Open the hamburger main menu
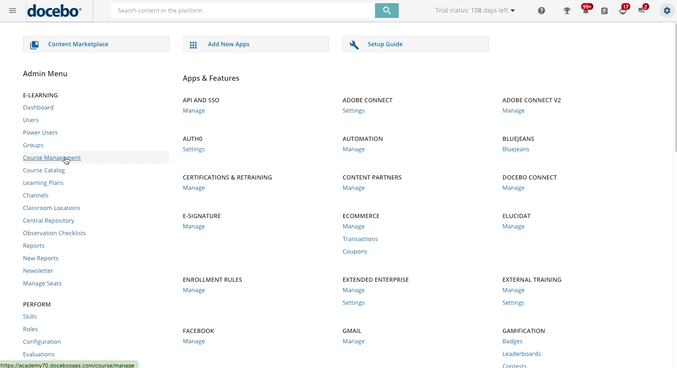The width and height of the screenshot is (677, 368). point(13,10)
